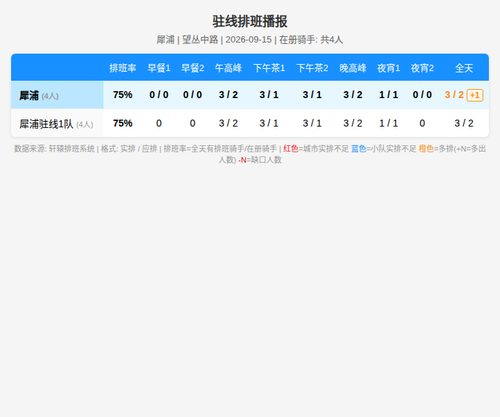Screen dimensions: 500x417
Task: Click the 犀浦驻线1队 (4人) team row label
Action: (x=56, y=124)
